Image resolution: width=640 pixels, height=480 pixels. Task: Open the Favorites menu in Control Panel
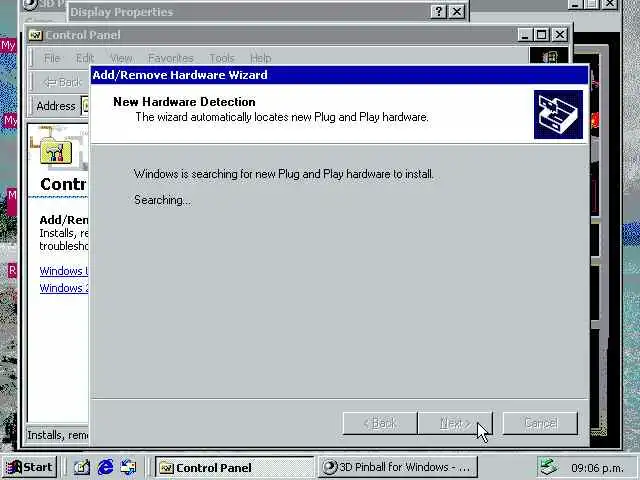click(171, 58)
